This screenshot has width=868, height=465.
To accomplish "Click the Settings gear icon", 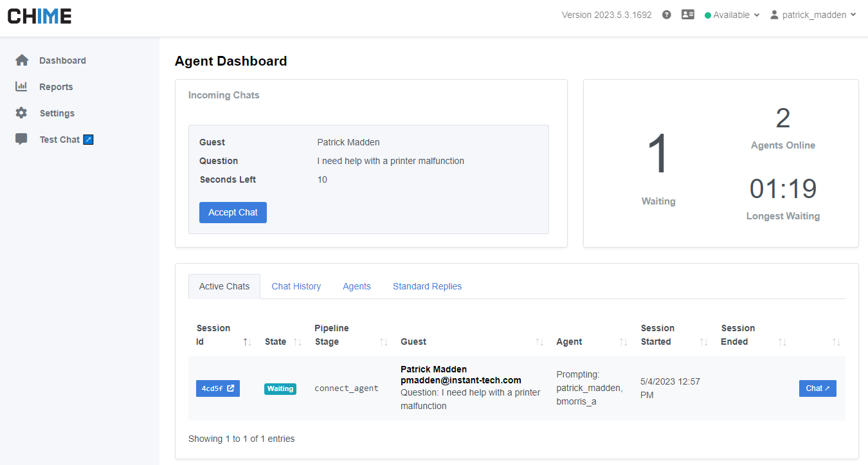I will (x=22, y=113).
